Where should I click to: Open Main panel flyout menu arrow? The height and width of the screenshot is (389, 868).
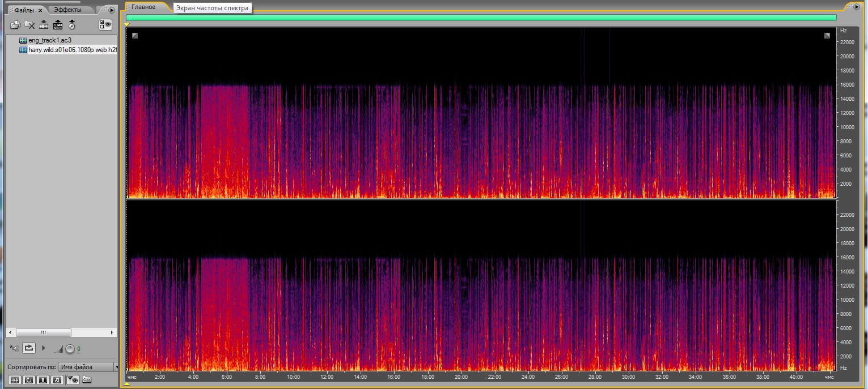tap(857, 6)
